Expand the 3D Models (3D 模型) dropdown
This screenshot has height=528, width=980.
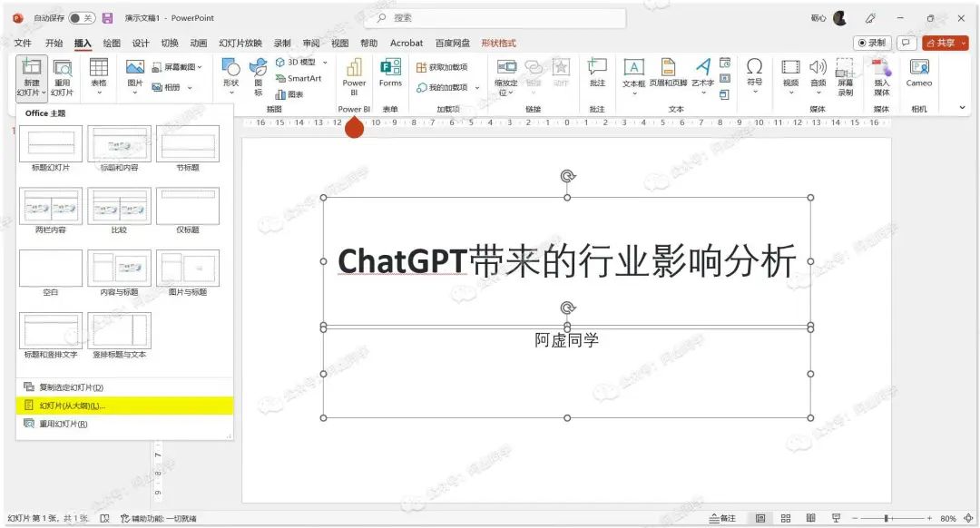coord(324,63)
